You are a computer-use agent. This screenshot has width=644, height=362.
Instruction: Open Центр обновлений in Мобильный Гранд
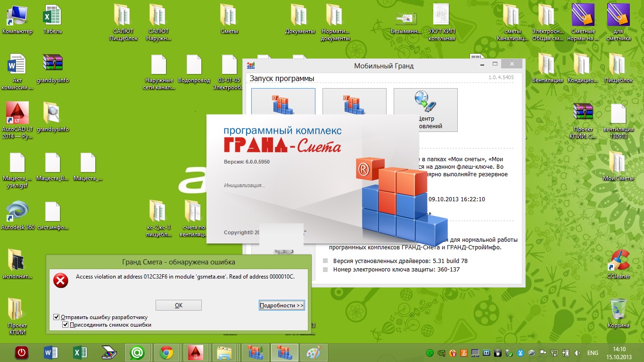tap(425, 109)
